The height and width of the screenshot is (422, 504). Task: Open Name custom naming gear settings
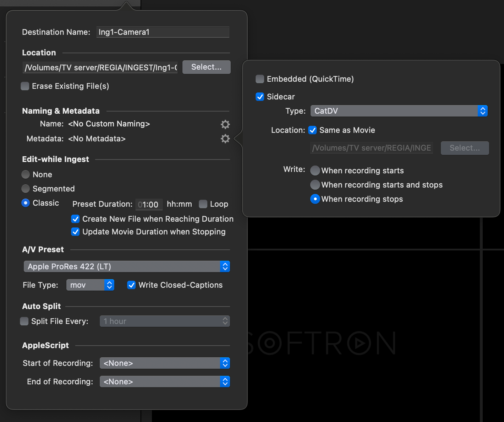(225, 124)
